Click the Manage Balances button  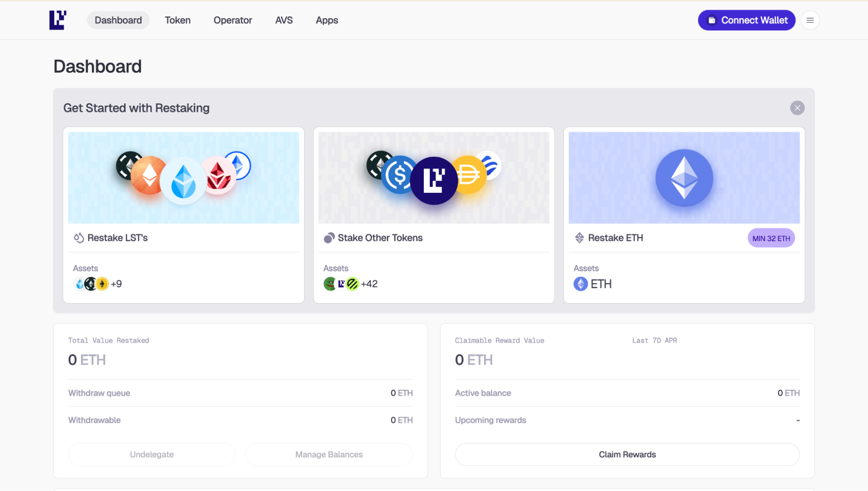click(x=329, y=455)
